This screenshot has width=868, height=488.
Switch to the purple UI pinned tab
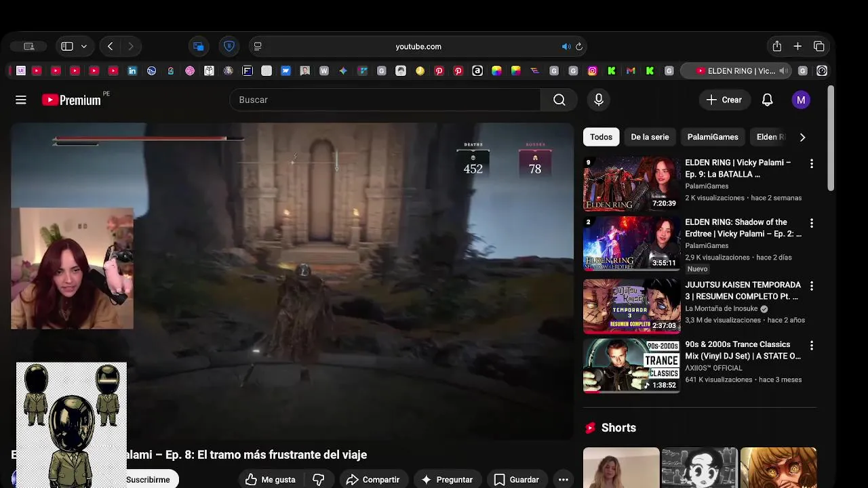21,70
